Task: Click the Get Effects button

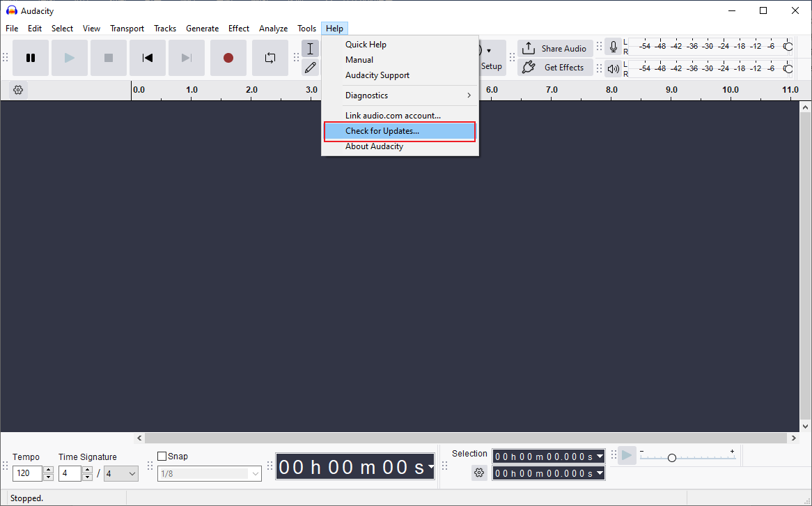Action: click(555, 67)
